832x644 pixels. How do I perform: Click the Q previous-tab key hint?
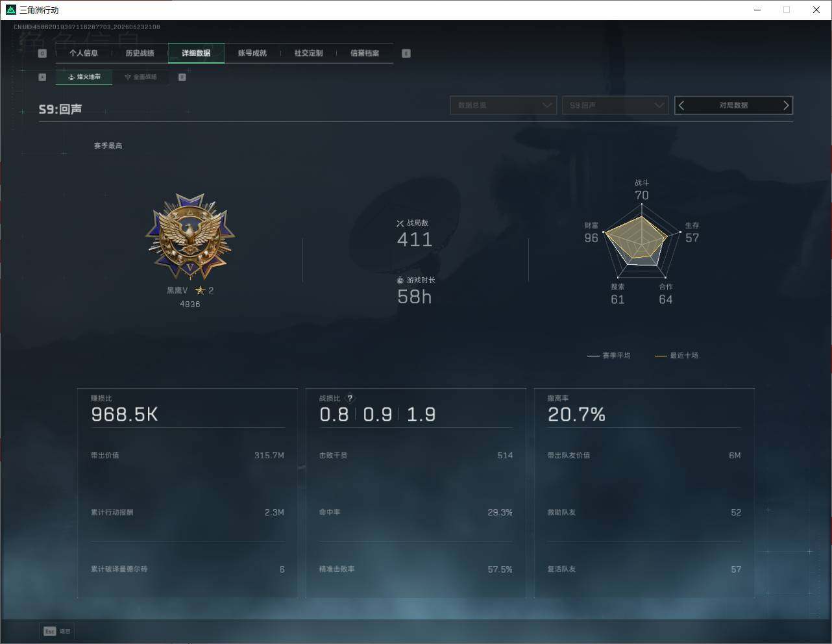pyautogui.click(x=42, y=53)
